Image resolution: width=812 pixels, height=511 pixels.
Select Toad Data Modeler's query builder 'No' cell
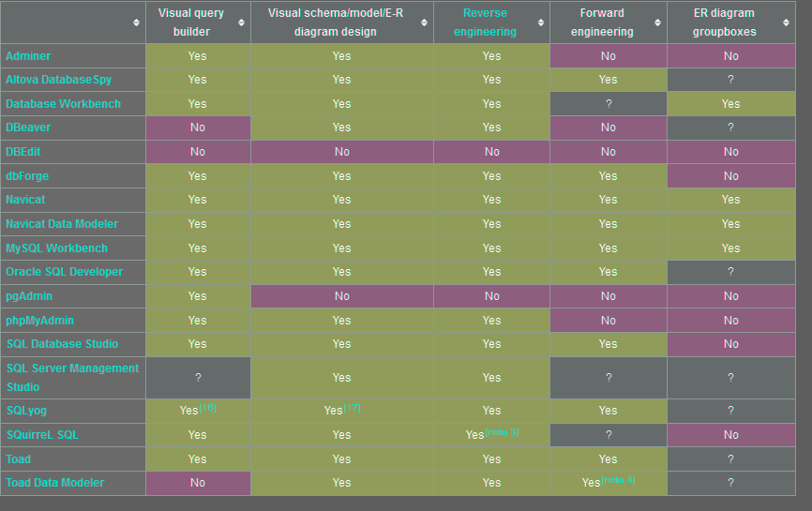point(198,483)
